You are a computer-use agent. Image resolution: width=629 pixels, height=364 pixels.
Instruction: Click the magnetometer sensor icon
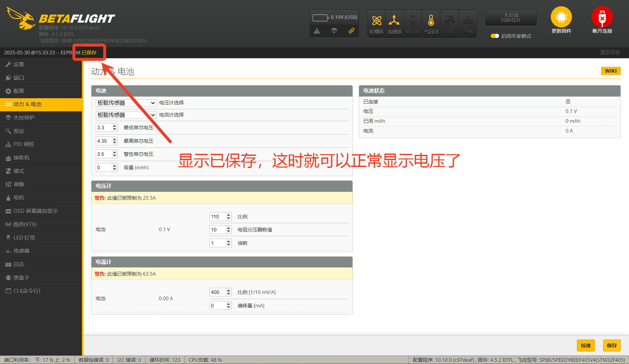pyautogui.click(x=413, y=20)
